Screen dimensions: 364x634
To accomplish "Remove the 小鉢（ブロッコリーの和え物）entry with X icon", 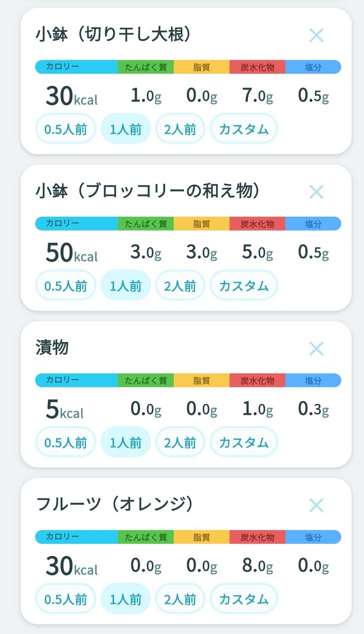I will tap(316, 192).
